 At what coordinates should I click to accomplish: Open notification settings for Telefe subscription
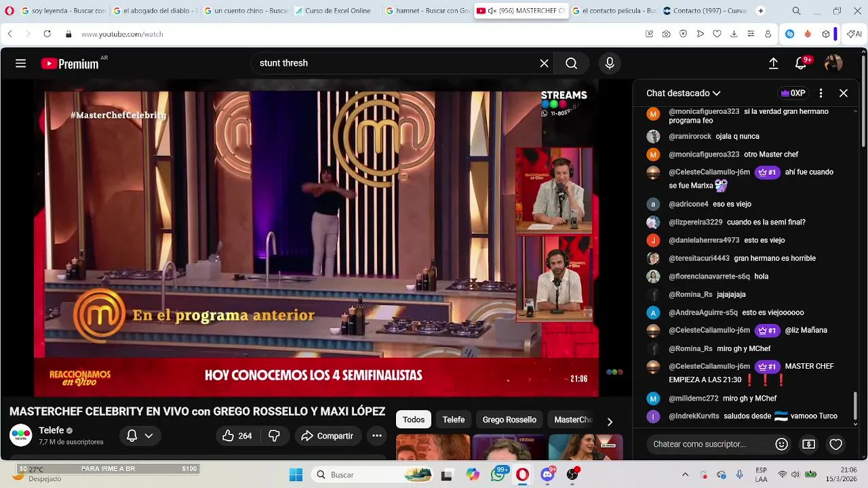tap(140, 436)
